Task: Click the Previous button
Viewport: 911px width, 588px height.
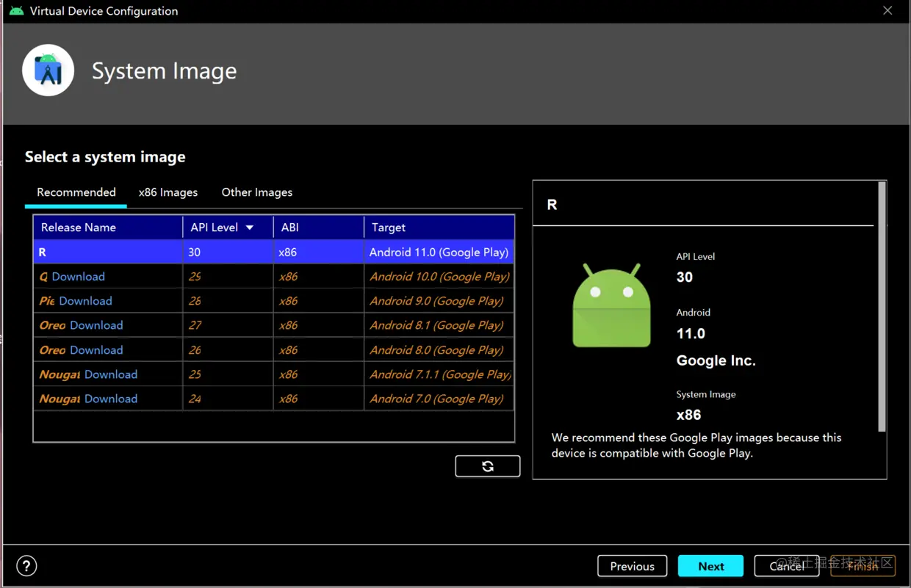Action: [x=632, y=566]
